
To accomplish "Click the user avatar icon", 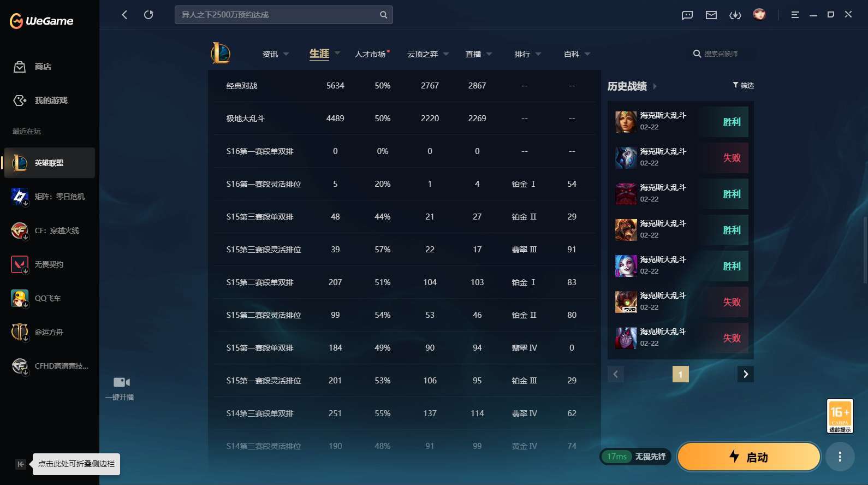I will 759,15.
